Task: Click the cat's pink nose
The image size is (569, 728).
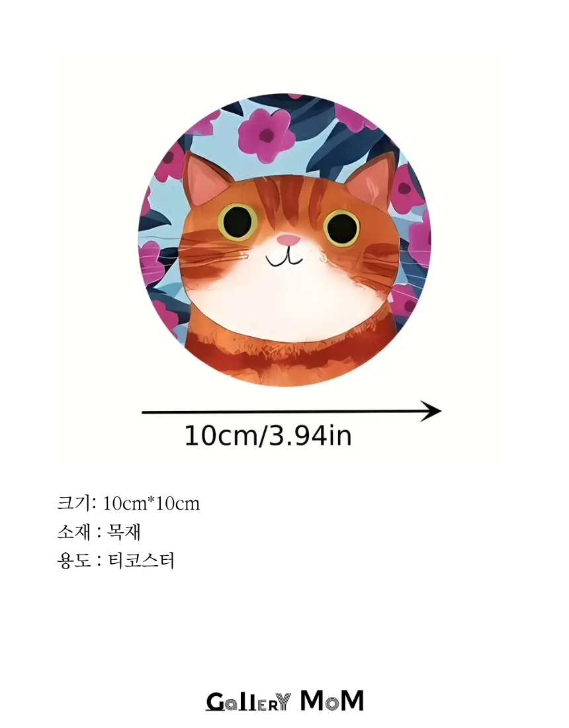Action: point(288,240)
